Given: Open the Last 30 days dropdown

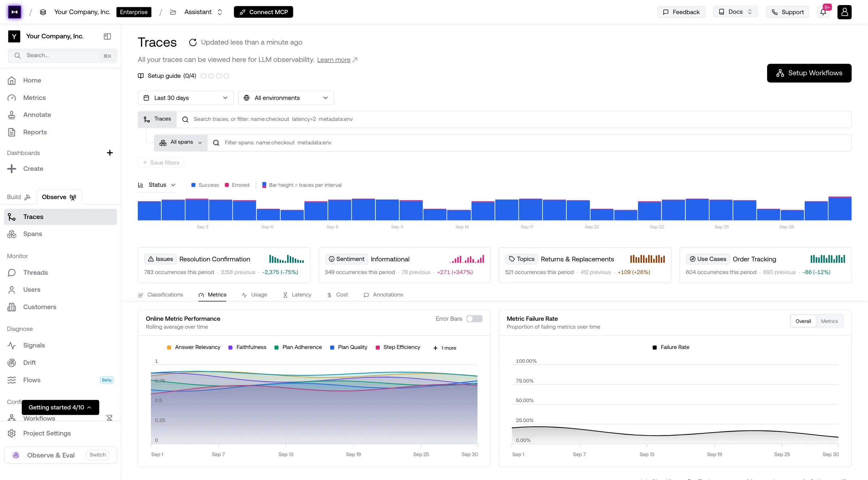Looking at the screenshot, I should point(186,98).
